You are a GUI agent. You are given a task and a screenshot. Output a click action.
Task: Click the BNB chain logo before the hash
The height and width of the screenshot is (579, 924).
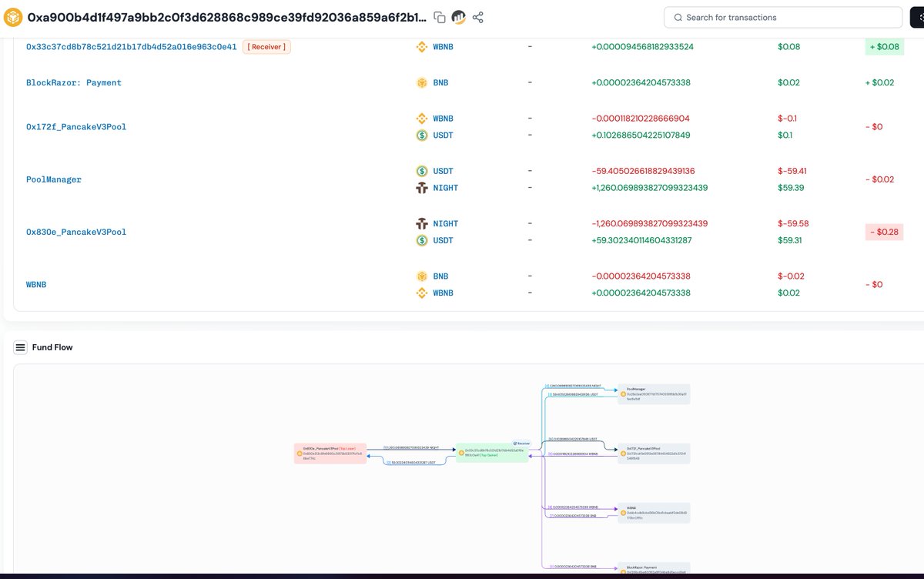click(13, 17)
